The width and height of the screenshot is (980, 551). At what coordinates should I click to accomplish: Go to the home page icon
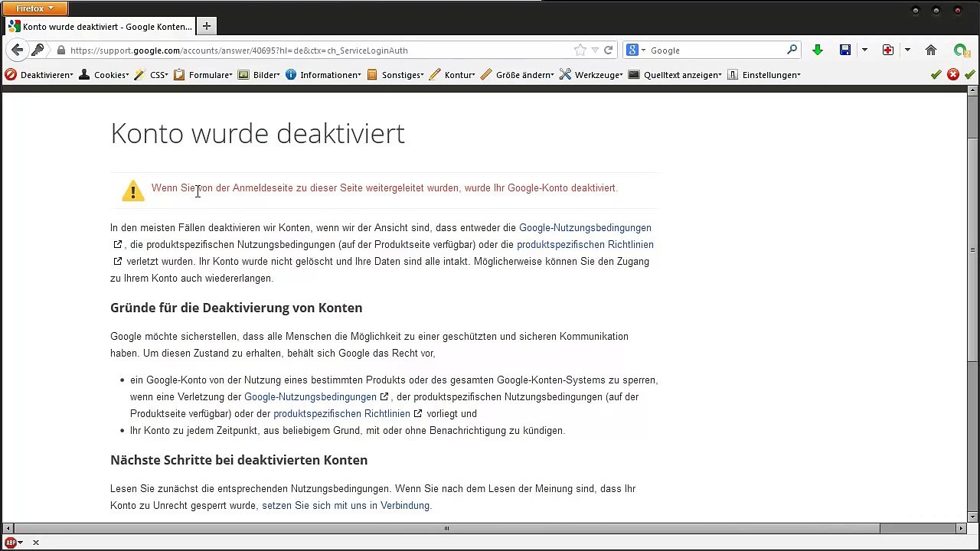pos(931,51)
